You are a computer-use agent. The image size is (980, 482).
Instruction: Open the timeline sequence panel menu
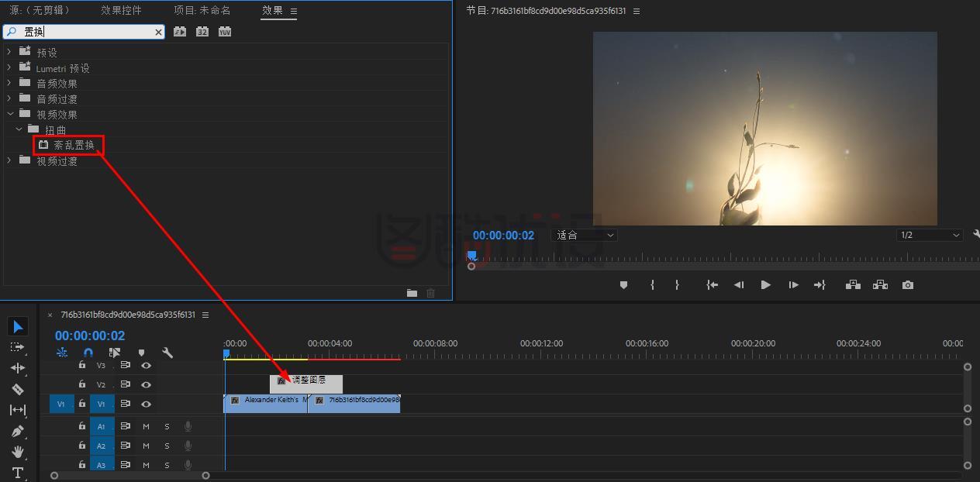point(205,315)
